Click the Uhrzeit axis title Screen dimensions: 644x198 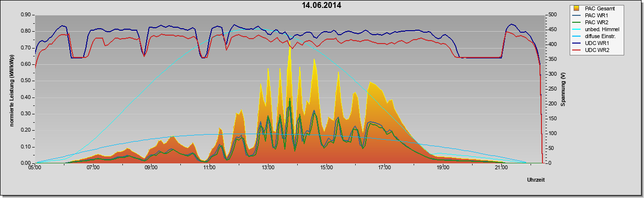click(537, 180)
